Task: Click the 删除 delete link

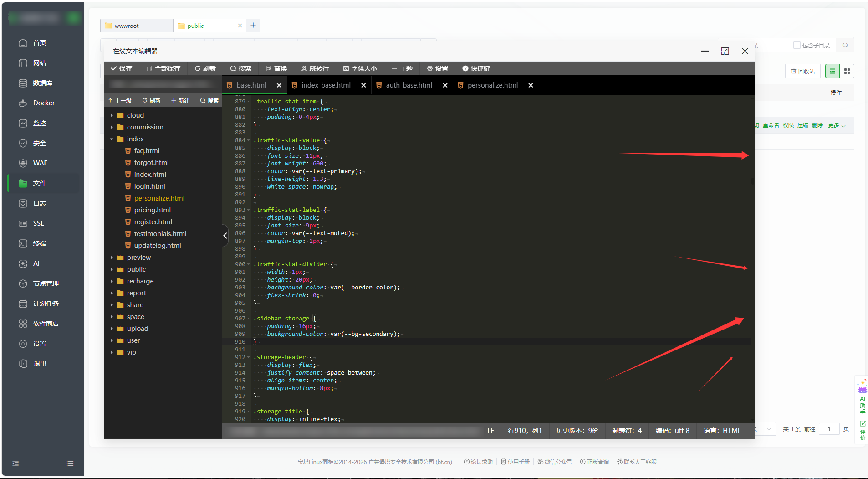Action: 817,125
